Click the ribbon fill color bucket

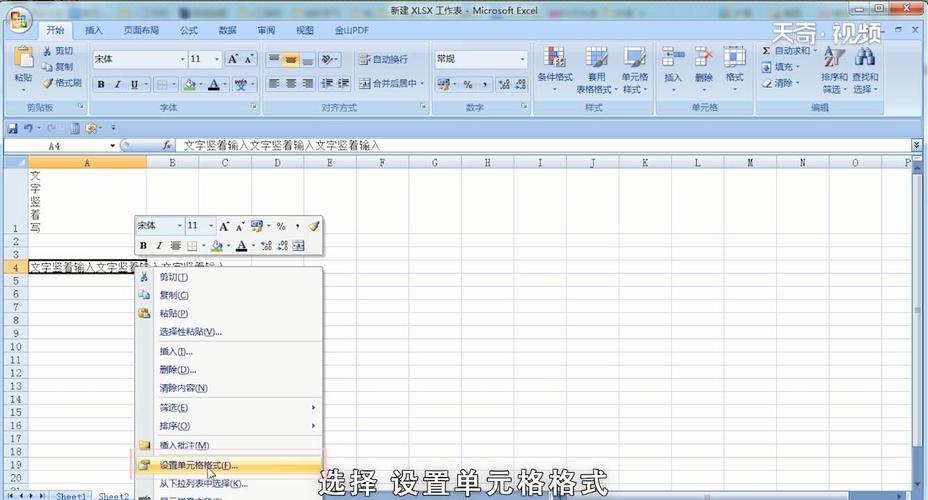point(189,85)
